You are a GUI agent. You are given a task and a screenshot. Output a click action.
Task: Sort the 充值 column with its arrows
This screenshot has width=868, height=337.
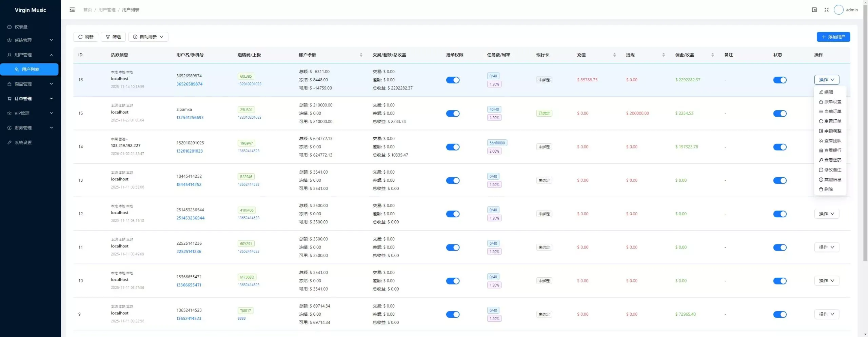pos(614,55)
